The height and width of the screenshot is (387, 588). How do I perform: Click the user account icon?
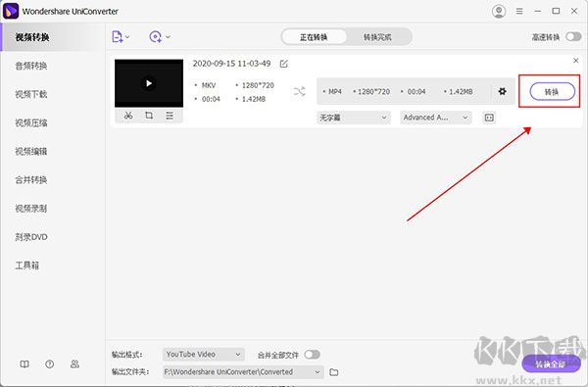click(x=499, y=11)
